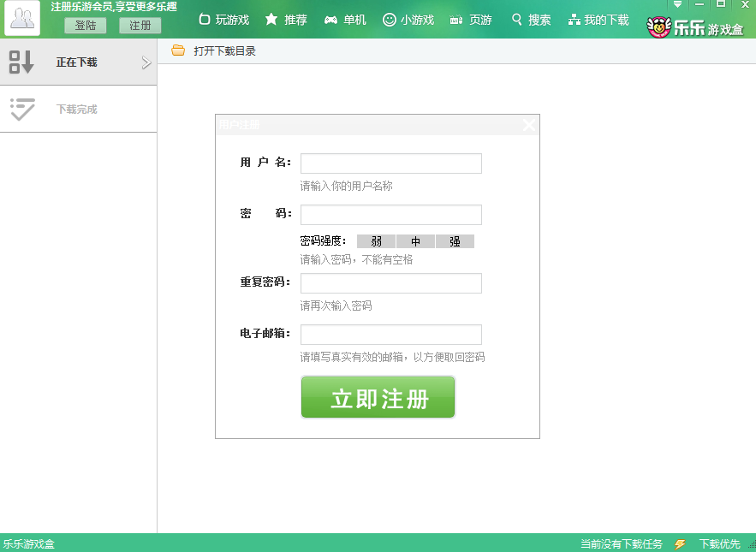Go to the 推荐 star page
Image resolution: width=756 pixels, height=552 pixels.
point(286,20)
